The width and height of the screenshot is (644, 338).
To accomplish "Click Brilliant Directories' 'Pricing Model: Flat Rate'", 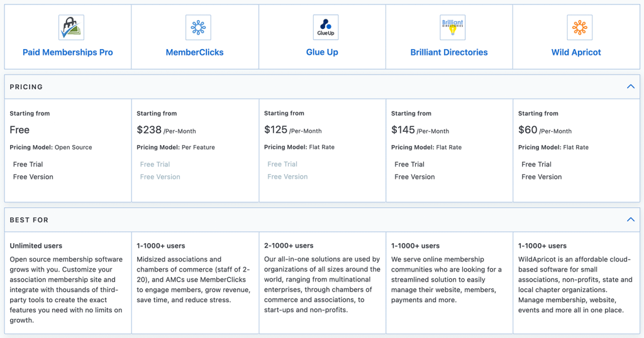I will (426, 147).
